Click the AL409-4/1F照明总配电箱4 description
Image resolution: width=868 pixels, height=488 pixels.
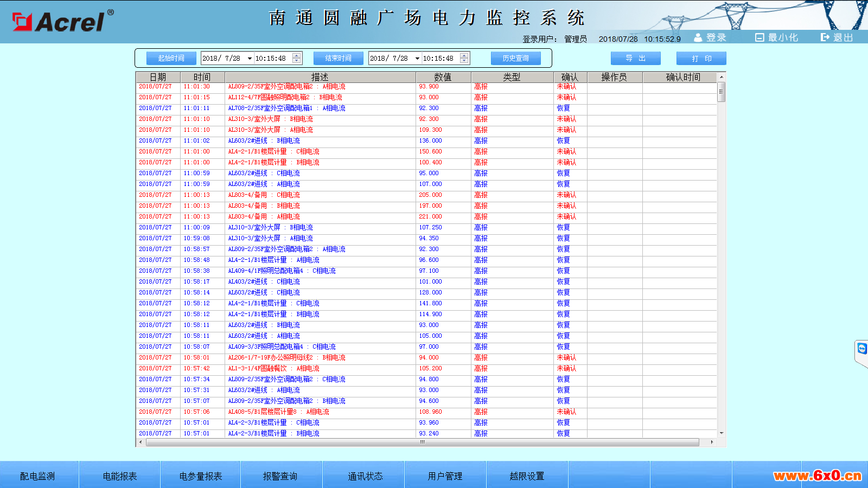[282, 271]
